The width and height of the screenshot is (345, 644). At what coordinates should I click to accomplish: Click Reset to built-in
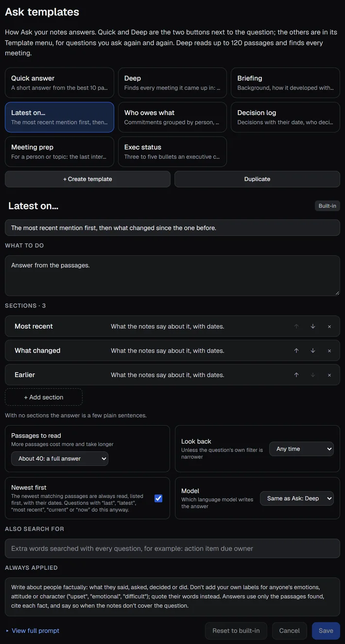[x=236, y=631]
